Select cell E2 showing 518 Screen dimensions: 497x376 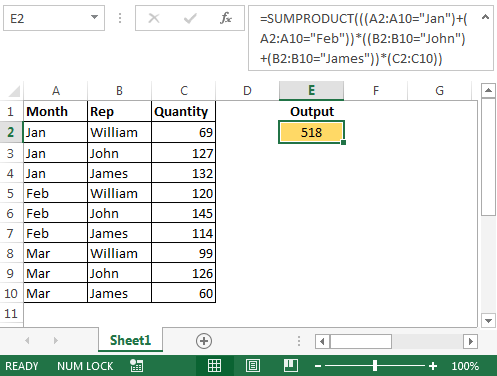tap(311, 132)
